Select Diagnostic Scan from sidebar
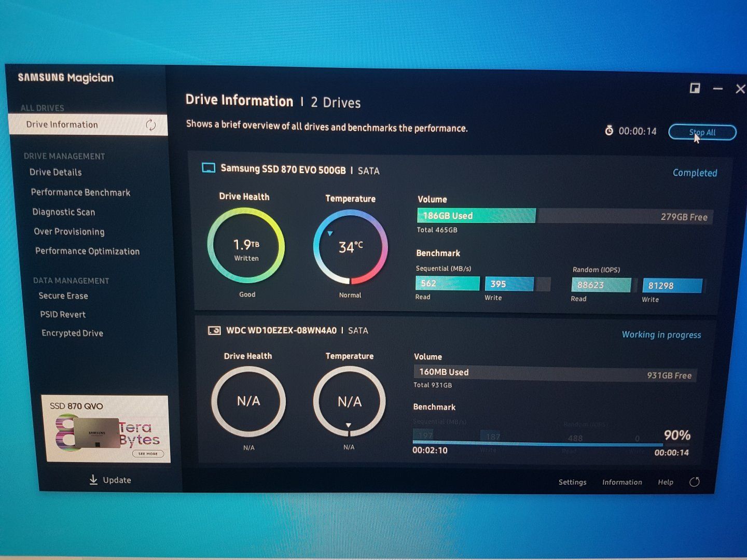Screen dimensions: 747x560 click(x=64, y=212)
